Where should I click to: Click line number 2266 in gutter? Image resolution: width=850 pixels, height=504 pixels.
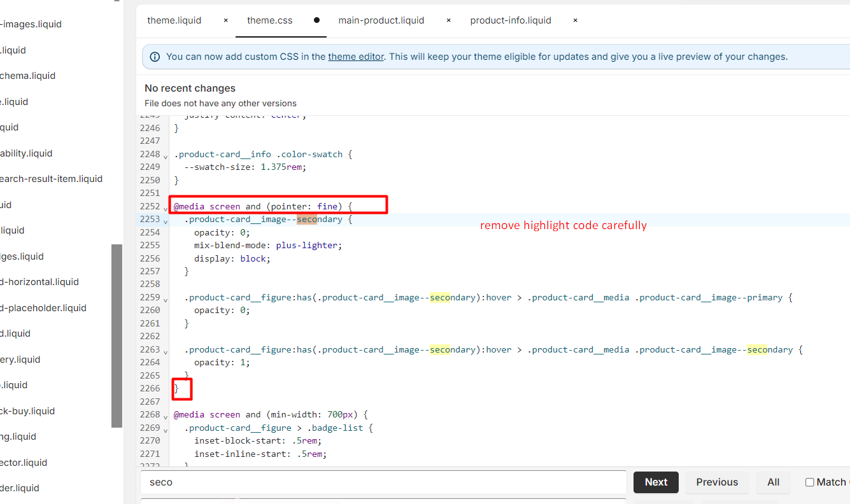click(150, 388)
